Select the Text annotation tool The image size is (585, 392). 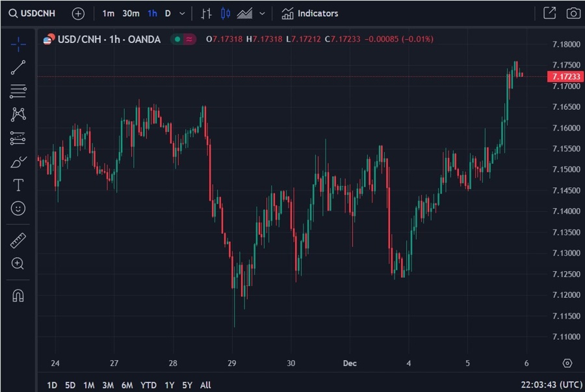18,185
